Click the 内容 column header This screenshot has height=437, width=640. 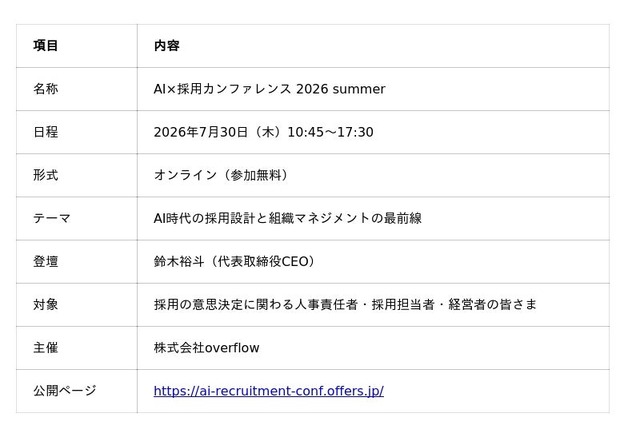point(167,45)
